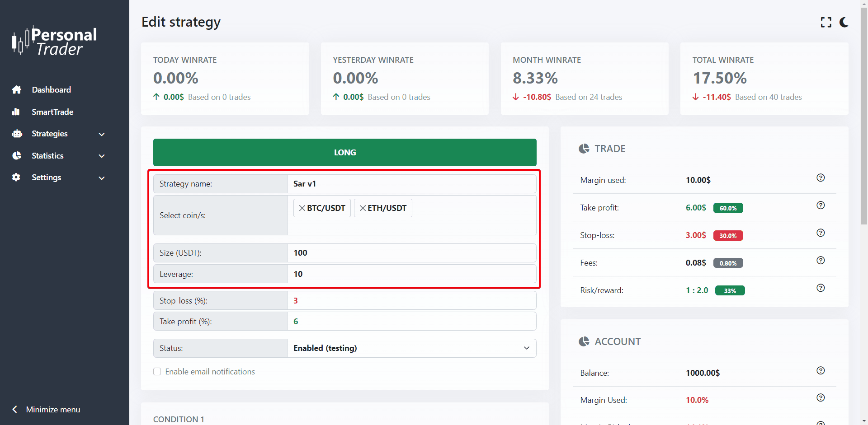Remove ETH/USDT coin tag
Viewport: 868px width, 425px height.
coord(363,208)
